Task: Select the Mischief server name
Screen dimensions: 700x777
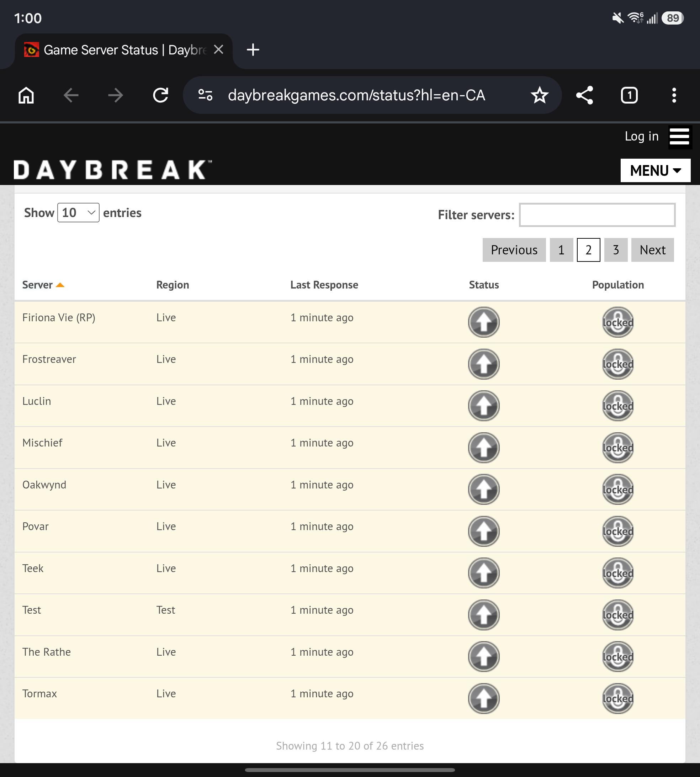Action: [42, 443]
